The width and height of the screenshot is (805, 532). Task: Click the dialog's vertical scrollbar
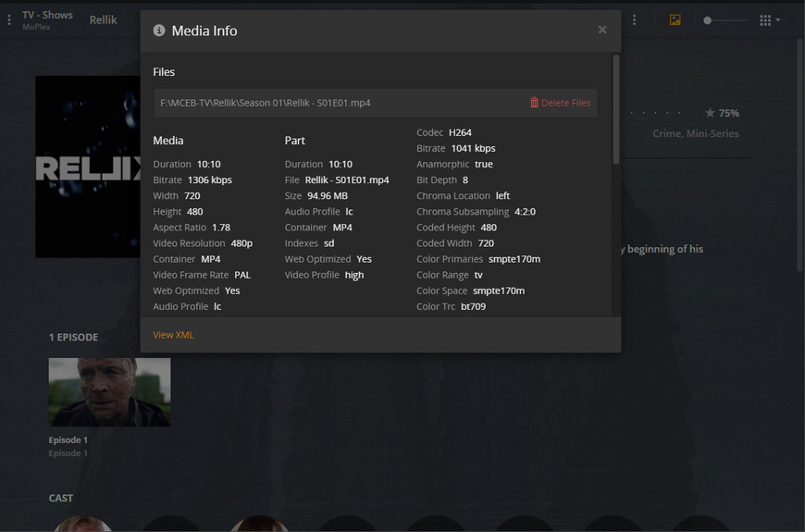click(x=616, y=110)
